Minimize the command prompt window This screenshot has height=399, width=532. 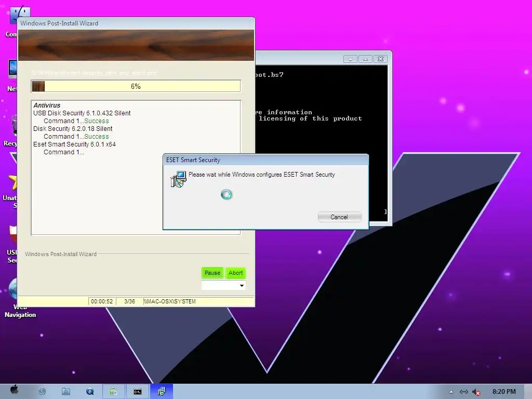350,59
